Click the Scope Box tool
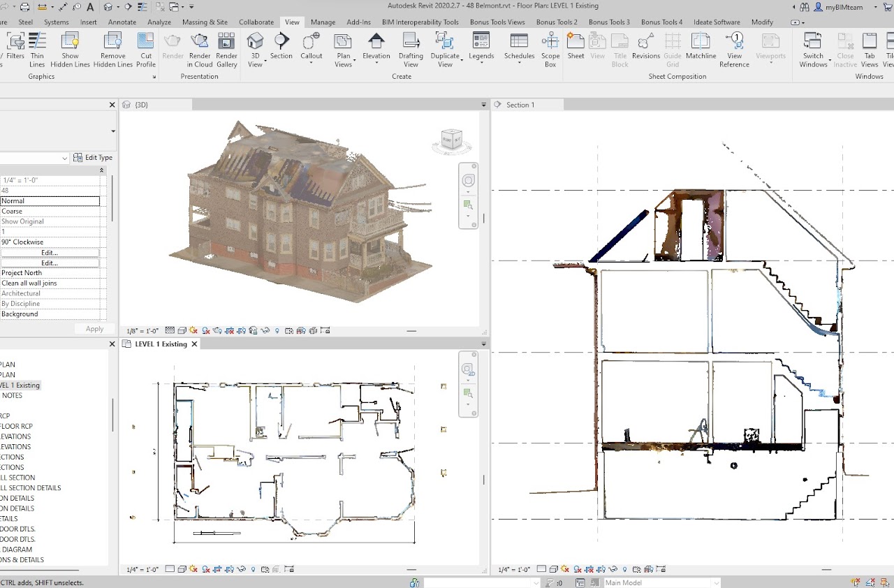This screenshot has height=588, width=894. [550, 50]
